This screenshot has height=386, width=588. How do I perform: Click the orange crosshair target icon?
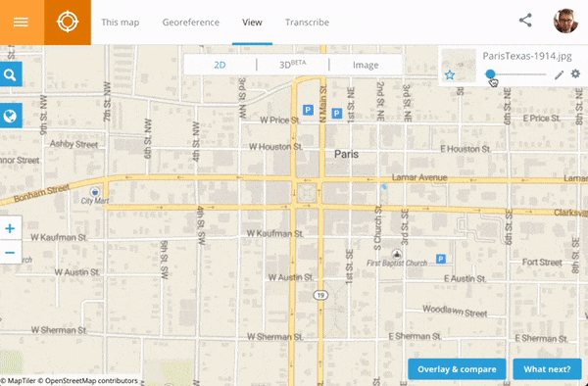coord(68,23)
